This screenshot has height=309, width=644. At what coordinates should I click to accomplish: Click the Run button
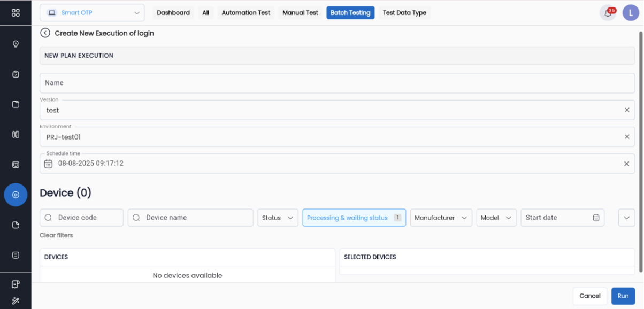coord(623,296)
